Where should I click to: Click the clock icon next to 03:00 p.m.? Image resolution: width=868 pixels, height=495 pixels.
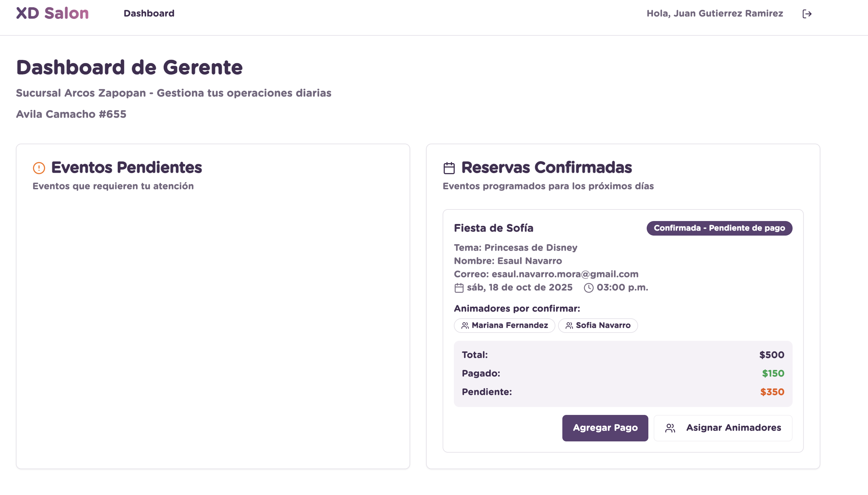588,287
